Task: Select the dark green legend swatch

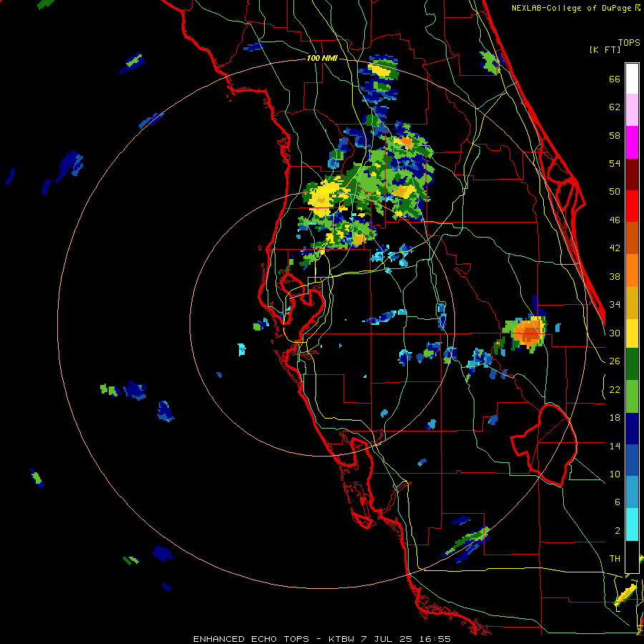Action: click(x=632, y=364)
